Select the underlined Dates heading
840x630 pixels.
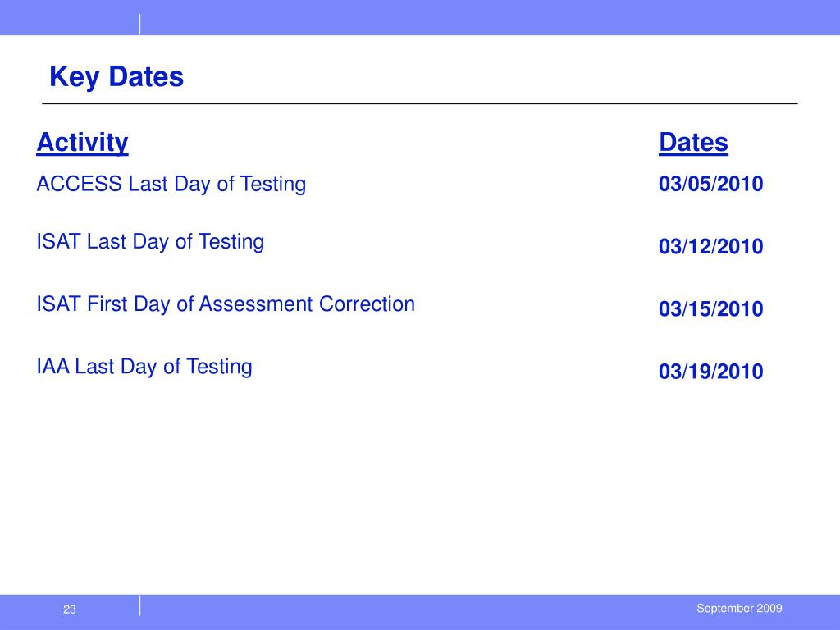coord(693,143)
